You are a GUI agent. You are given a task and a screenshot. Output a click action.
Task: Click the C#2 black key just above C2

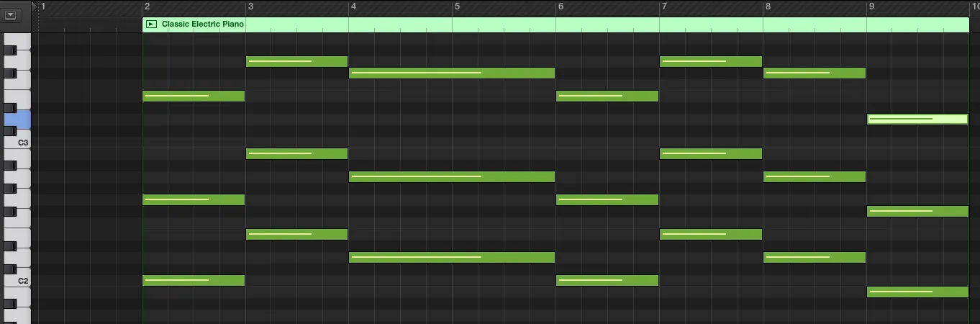(x=10, y=269)
